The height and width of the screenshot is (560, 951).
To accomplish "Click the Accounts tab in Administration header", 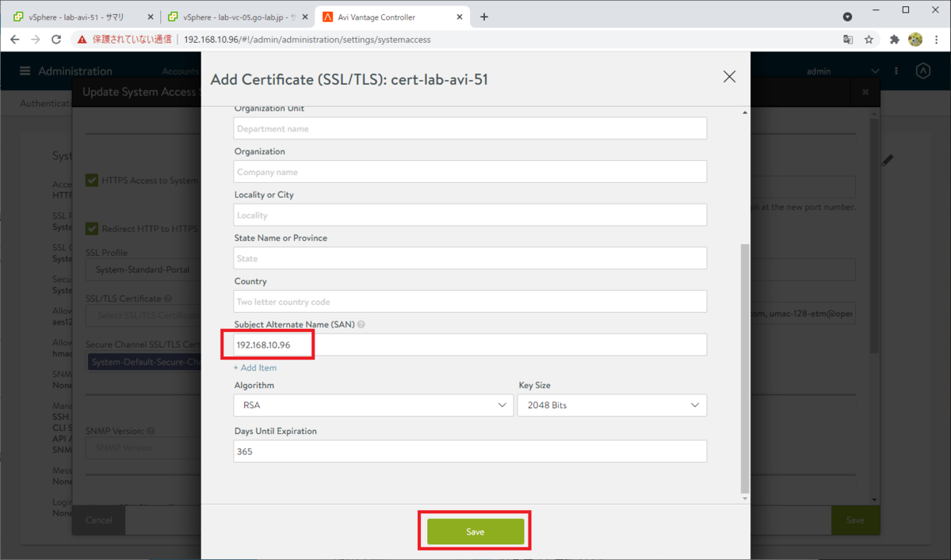I will click(x=181, y=71).
